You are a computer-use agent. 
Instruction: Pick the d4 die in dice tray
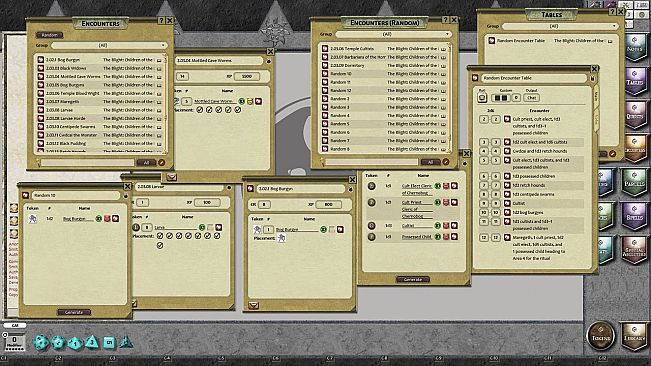[126, 342]
